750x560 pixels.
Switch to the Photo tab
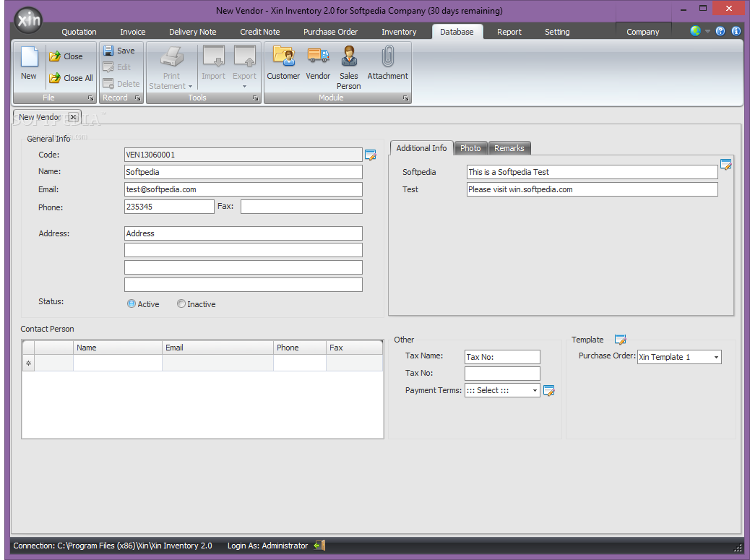click(470, 148)
